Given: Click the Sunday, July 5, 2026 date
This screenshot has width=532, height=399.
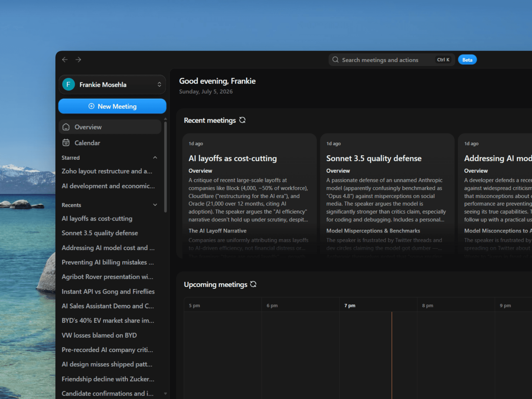Looking at the screenshot, I should tap(206, 91).
